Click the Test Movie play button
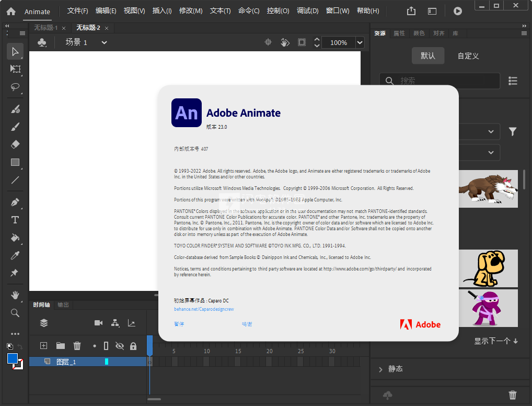The height and width of the screenshot is (406, 532). pyautogui.click(x=458, y=11)
